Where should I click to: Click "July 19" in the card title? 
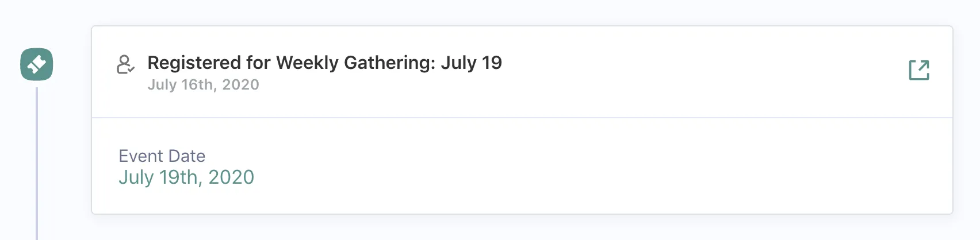(x=471, y=63)
